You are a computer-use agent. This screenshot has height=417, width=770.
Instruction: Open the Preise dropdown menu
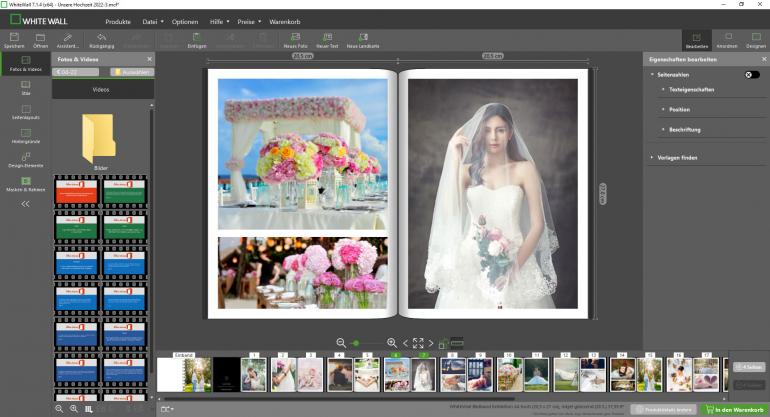(x=249, y=22)
